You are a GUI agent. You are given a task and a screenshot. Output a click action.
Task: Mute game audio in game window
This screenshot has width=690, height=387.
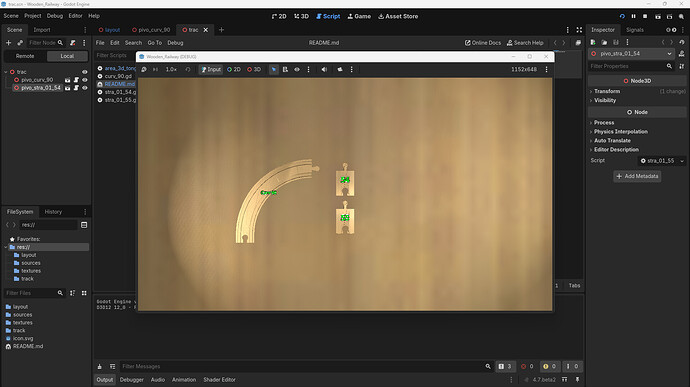click(324, 70)
